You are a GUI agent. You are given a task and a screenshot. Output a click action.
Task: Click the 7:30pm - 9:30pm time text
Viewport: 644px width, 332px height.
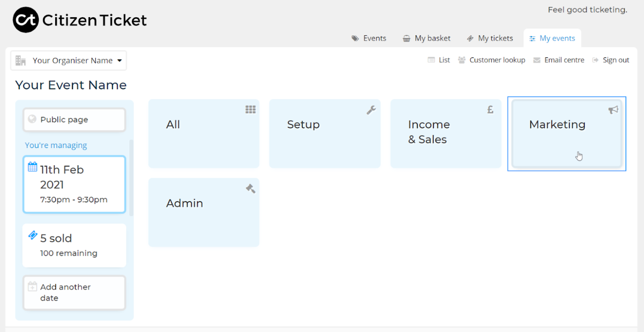74,199
